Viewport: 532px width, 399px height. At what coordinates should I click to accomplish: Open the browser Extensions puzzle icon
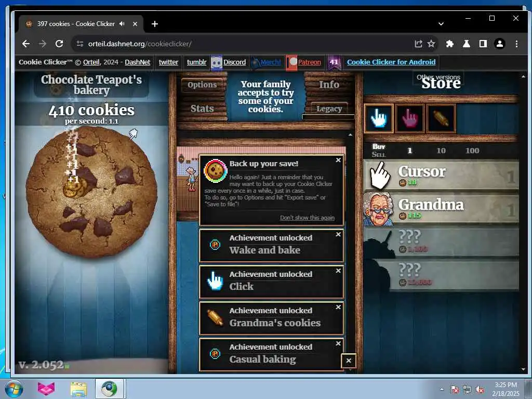click(x=450, y=44)
